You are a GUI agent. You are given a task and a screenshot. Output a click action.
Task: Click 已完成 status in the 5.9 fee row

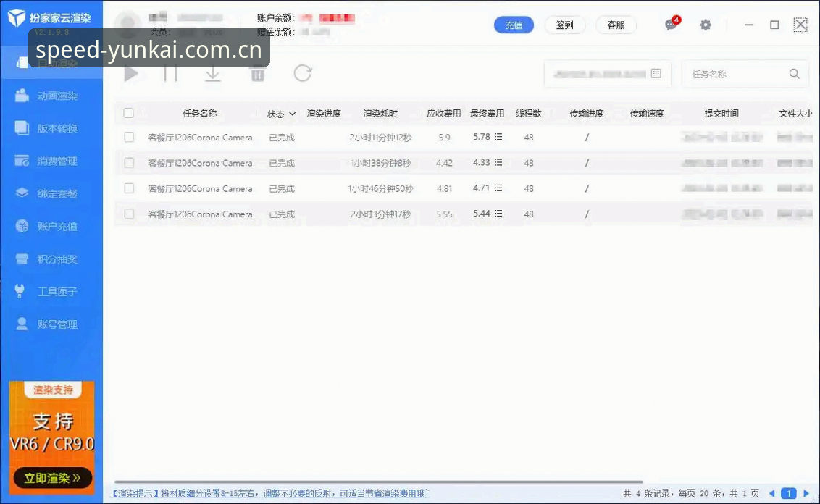[x=282, y=138]
